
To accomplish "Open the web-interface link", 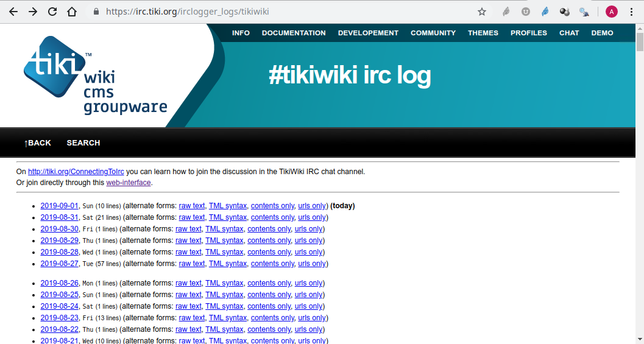I will (129, 183).
